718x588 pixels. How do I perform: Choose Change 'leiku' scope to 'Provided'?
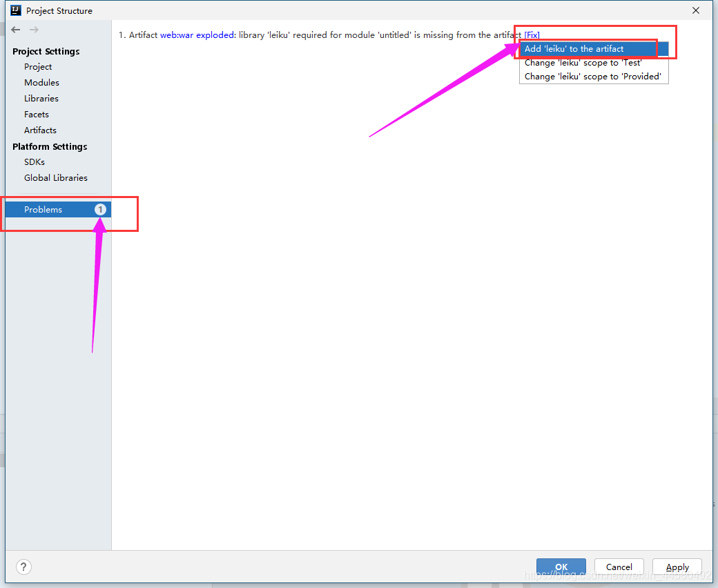(x=594, y=77)
